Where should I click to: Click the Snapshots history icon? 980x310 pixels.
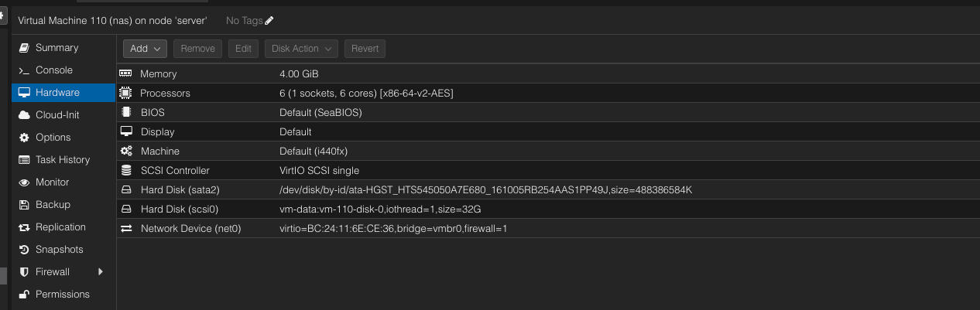pos(23,250)
